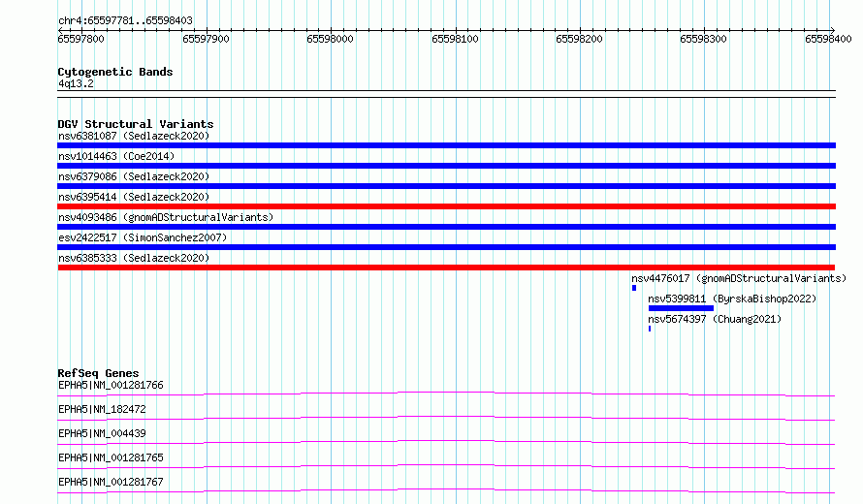
Task: Open the nsv6379086 (Sedlazeck2020) label
Action: (134, 176)
